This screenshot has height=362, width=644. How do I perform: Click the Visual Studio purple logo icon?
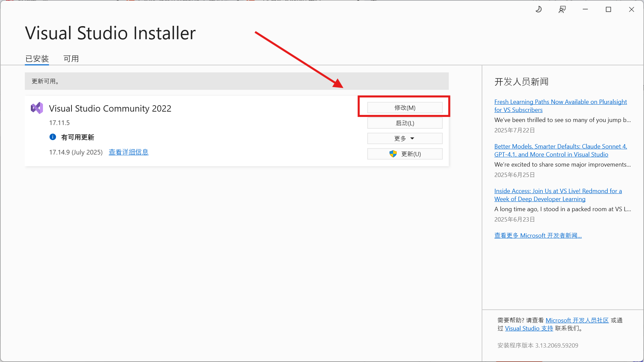pyautogui.click(x=37, y=108)
